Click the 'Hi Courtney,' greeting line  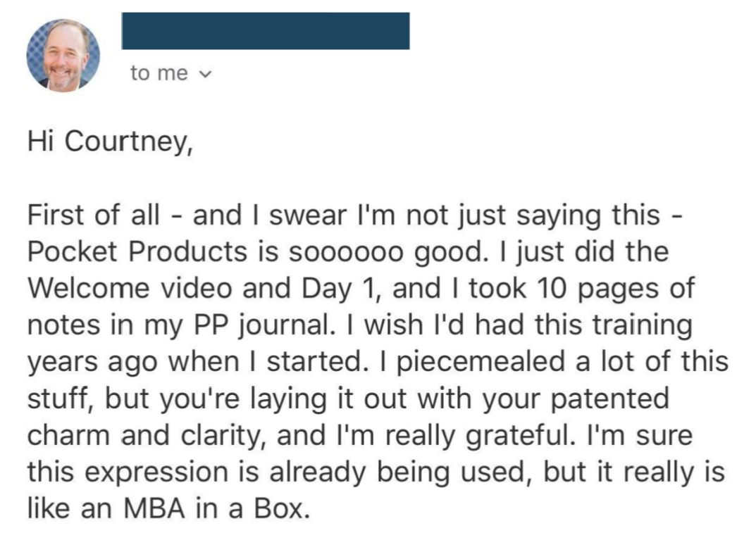(109, 142)
